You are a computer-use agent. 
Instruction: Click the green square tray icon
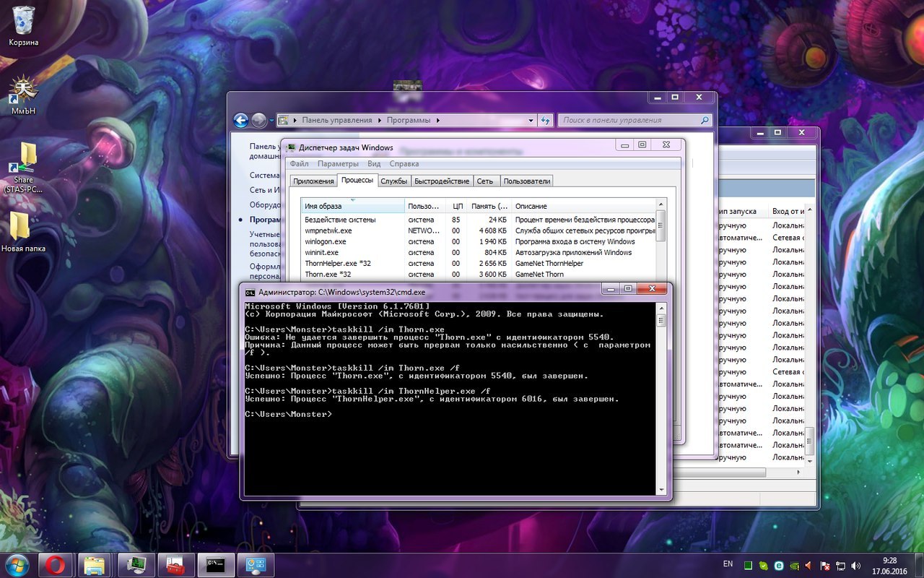(x=749, y=565)
